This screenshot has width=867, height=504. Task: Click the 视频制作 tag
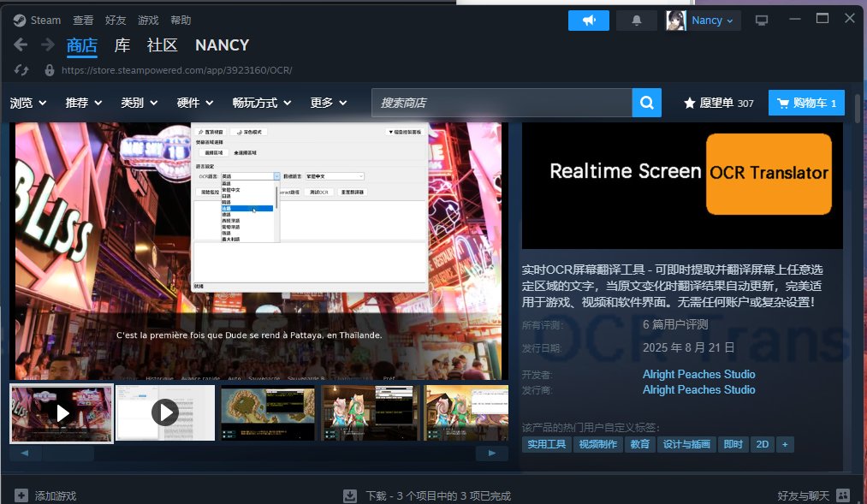(598, 444)
